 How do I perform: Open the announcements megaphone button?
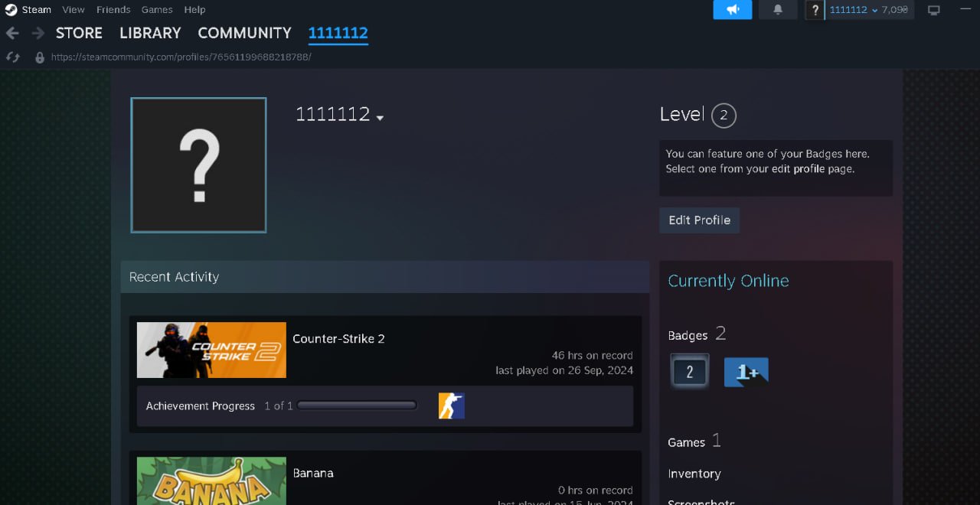[x=733, y=10]
